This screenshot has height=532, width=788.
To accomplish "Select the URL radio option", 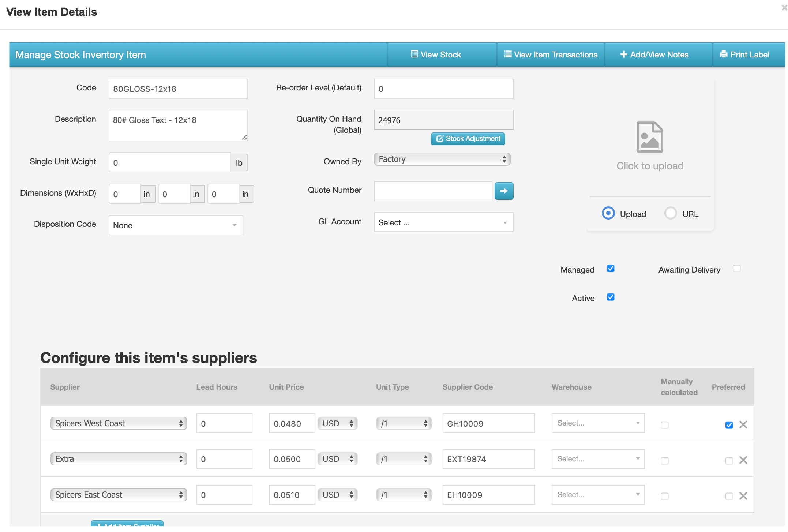I will tap(671, 213).
